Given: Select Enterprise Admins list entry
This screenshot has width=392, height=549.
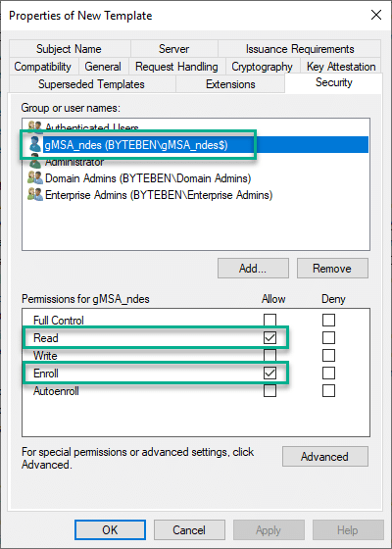Looking at the screenshot, I should 159,195.
